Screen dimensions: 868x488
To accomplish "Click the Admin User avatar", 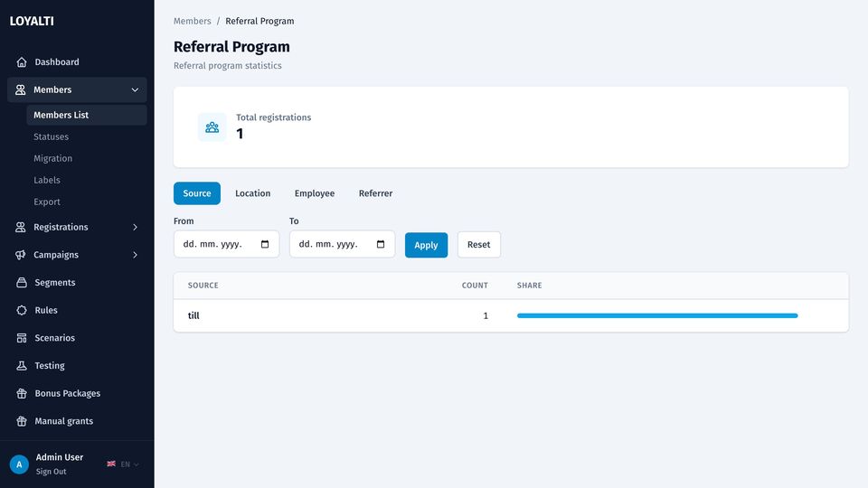I will tap(19, 465).
